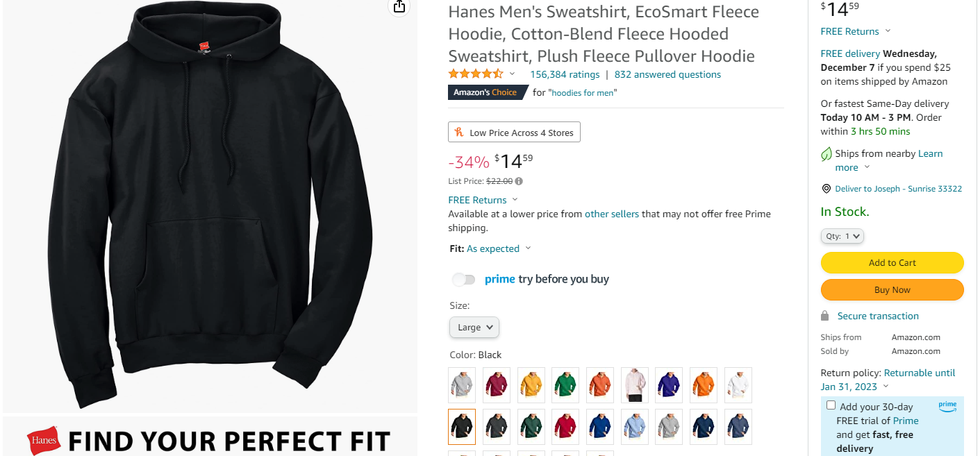The height and width of the screenshot is (456, 980).
Task: Open the other sellers link
Action: tap(612, 214)
